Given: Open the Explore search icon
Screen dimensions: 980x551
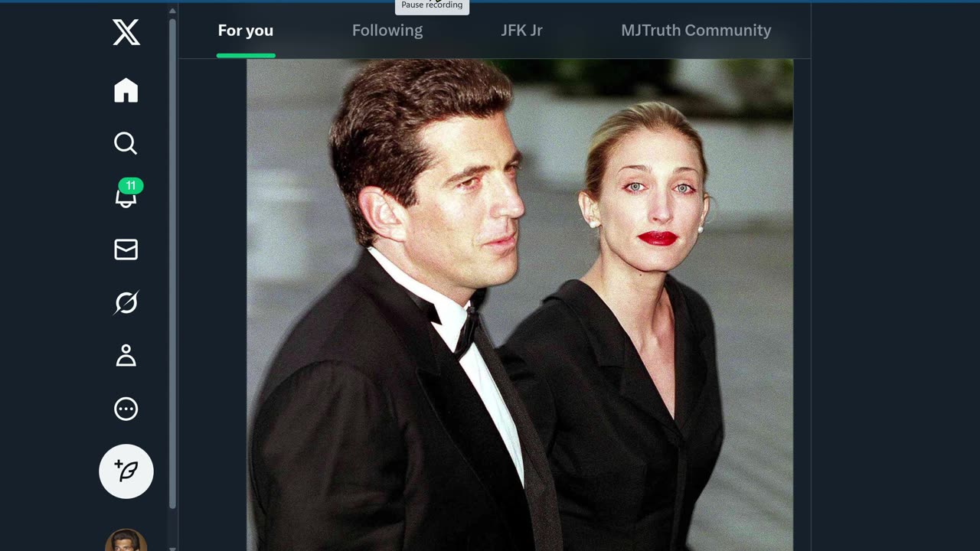Looking at the screenshot, I should click(126, 143).
